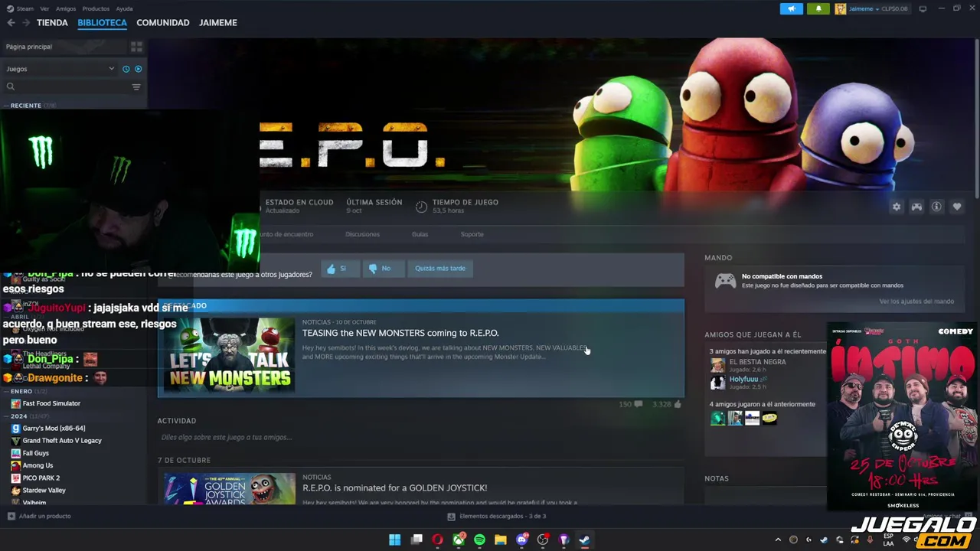Open controller layout icon

[916, 207]
